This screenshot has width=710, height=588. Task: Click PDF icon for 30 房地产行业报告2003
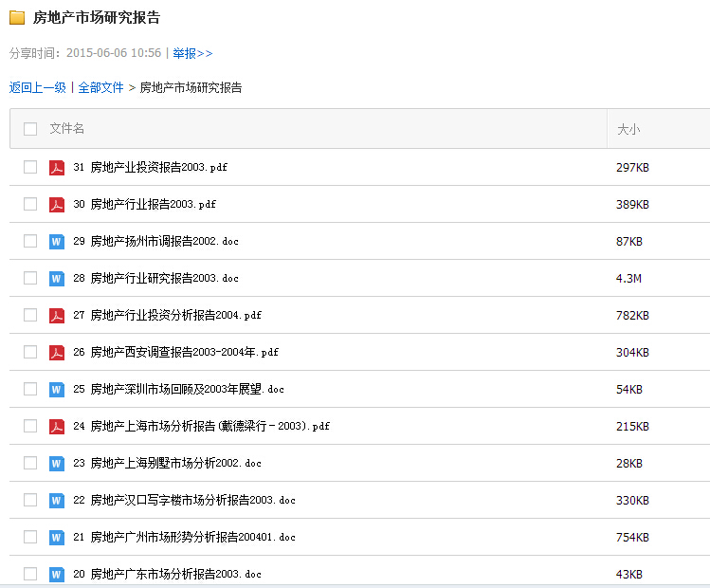tap(57, 205)
